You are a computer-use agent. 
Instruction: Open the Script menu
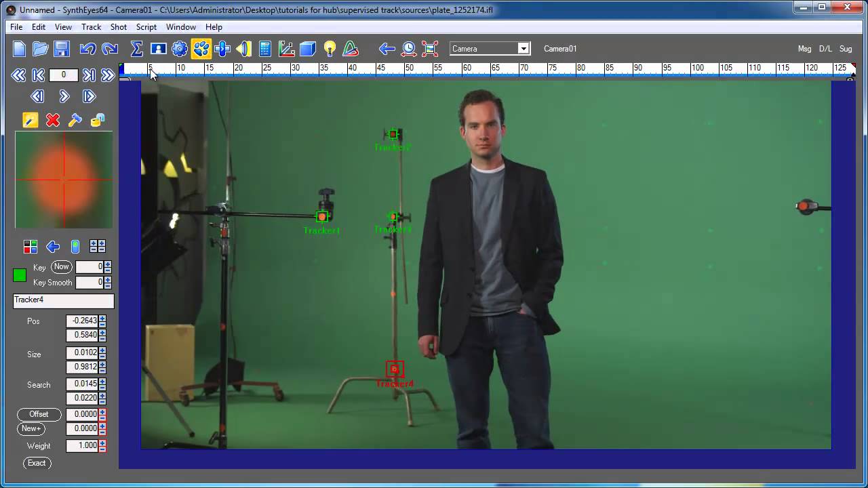coord(146,27)
